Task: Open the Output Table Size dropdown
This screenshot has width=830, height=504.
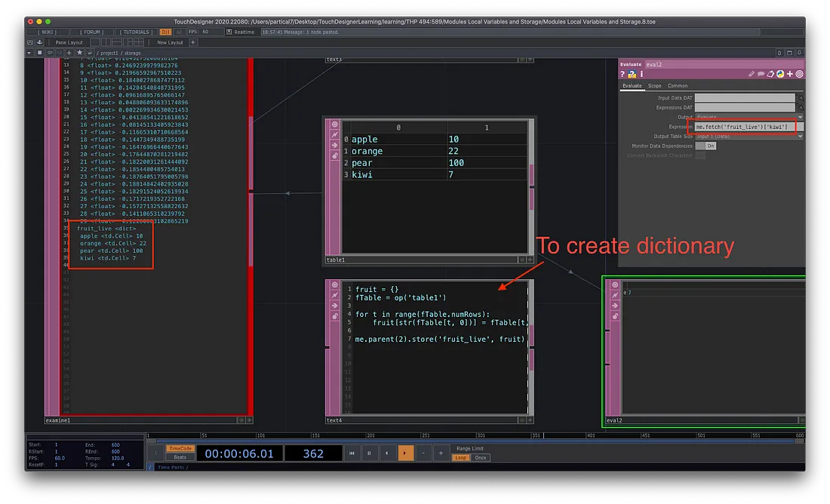Action: click(x=800, y=137)
